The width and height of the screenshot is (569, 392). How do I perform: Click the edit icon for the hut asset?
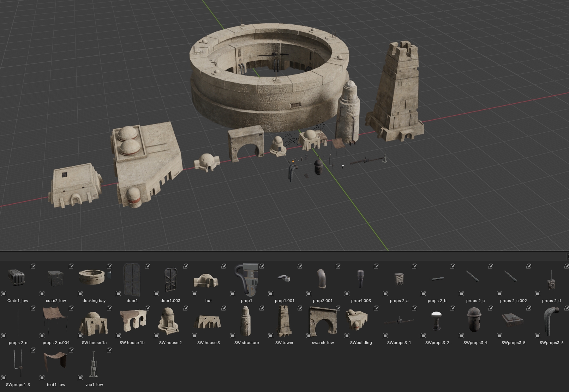pos(224,266)
